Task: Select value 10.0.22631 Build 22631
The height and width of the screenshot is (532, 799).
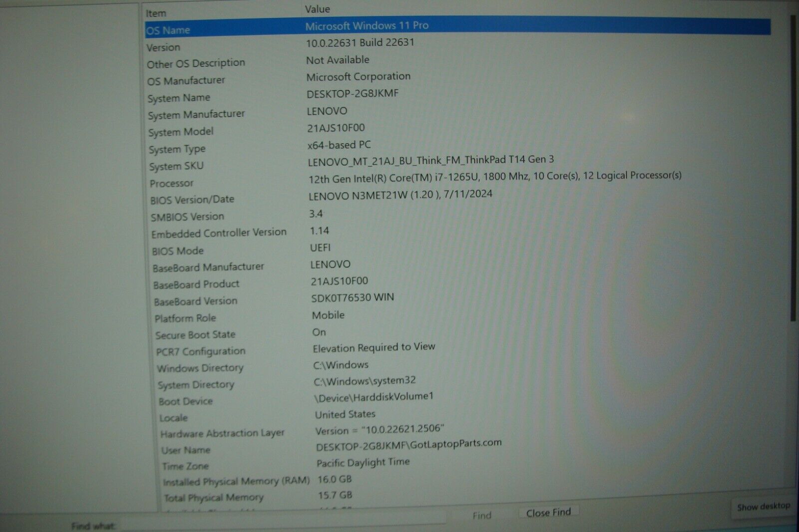Action: tap(360, 43)
